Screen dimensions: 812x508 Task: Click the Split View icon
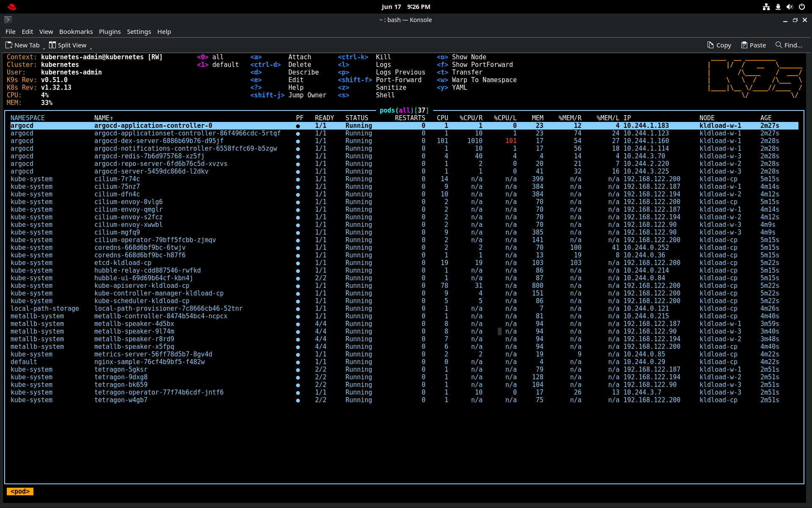click(52, 45)
